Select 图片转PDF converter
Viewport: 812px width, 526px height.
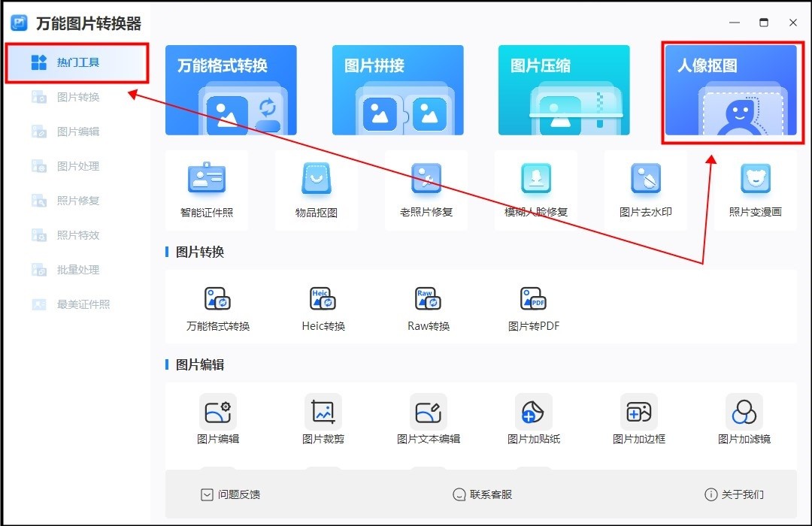(x=532, y=304)
